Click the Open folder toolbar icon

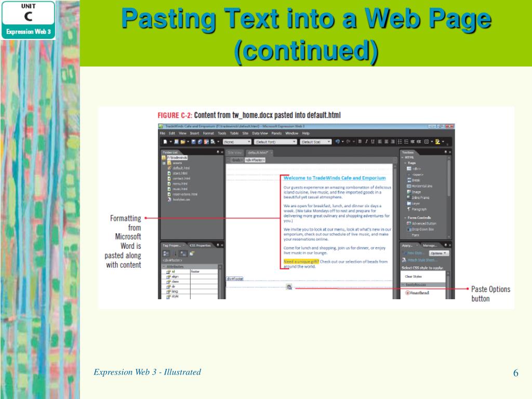pos(183,142)
